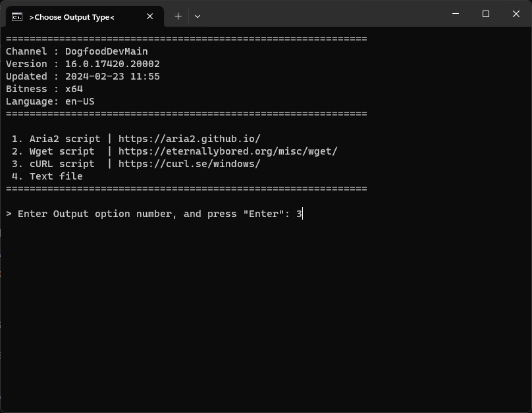532x413 pixels.
Task: Open the eternallybored.org wget link
Action: click(228, 151)
